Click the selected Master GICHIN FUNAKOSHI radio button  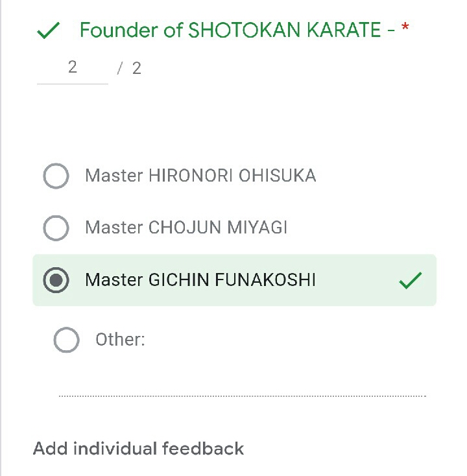(x=56, y=280)
